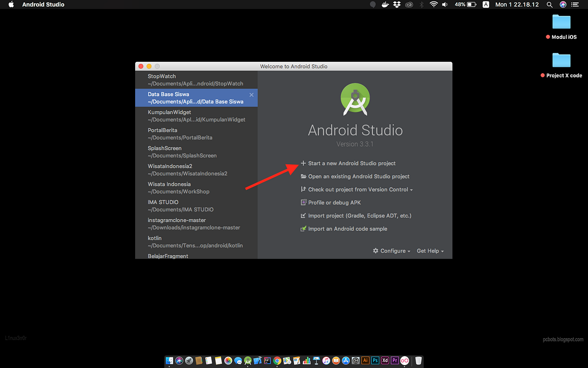
Task: Click the Import an Android code sample icon
Action: click(x=304, y=229)
